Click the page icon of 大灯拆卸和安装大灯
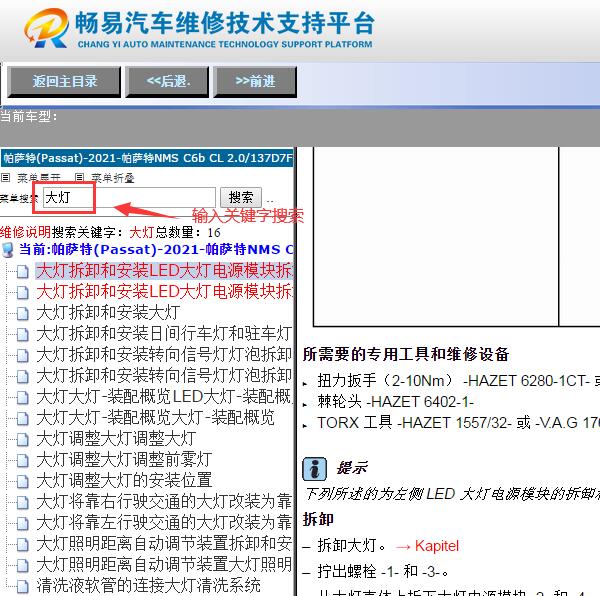600x596 pixels. (x=23, y=314)
